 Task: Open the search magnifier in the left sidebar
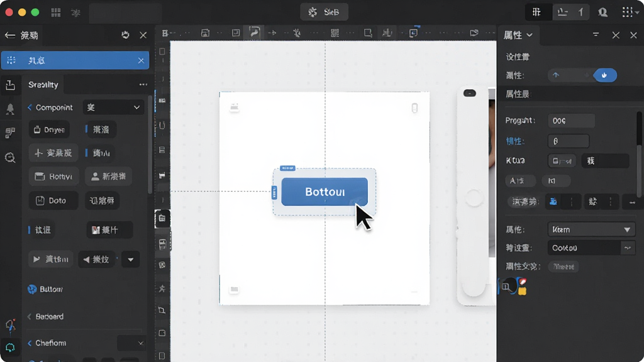pos(10,158)
